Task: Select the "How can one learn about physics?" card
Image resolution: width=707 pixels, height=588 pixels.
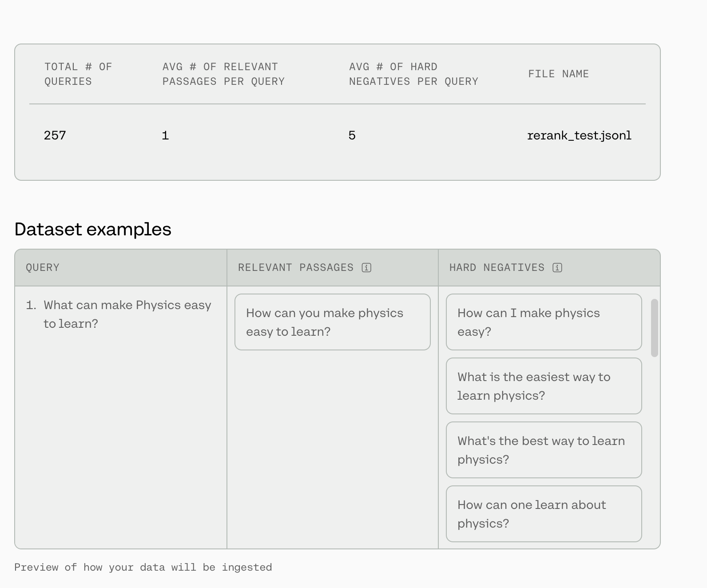Action: click(544, 514)
